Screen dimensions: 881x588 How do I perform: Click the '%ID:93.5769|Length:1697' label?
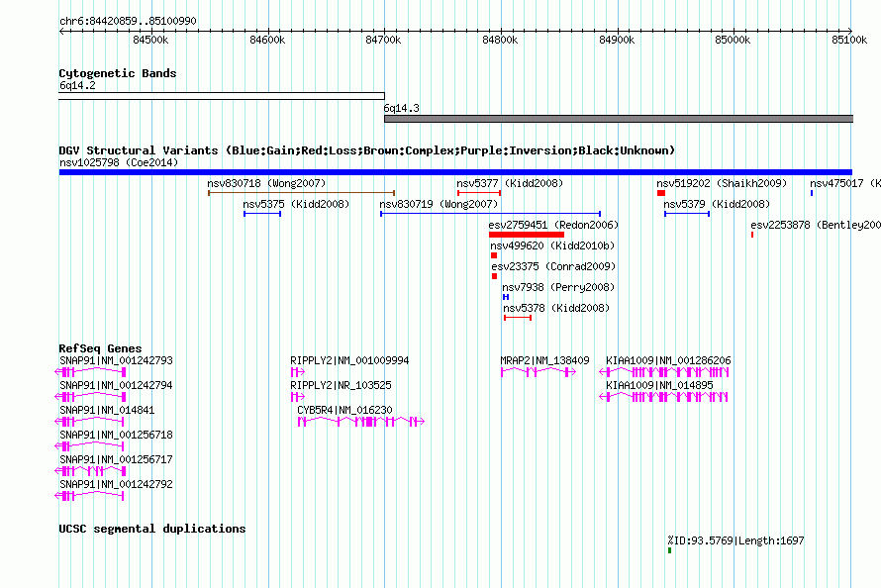click(x=736, y=540)
